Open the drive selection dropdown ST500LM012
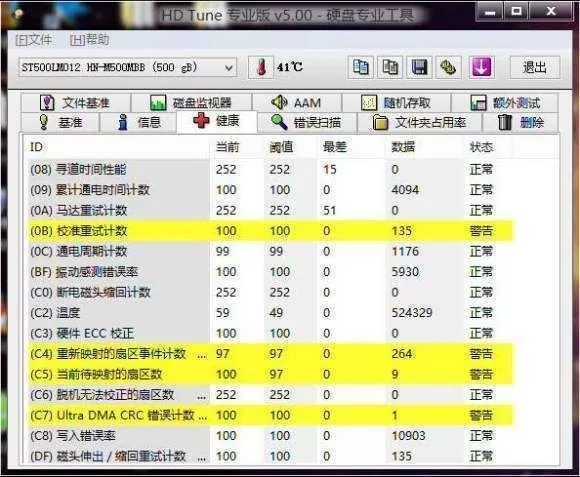This screenshot has width=580, height=477. point(128,67)
